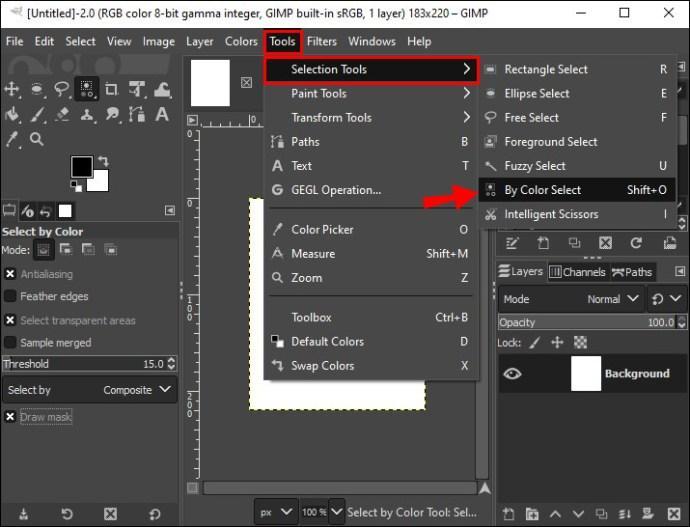
Task: Set mode to Add to the current selection
Action: pyautogui.click(x=66, y=249)
